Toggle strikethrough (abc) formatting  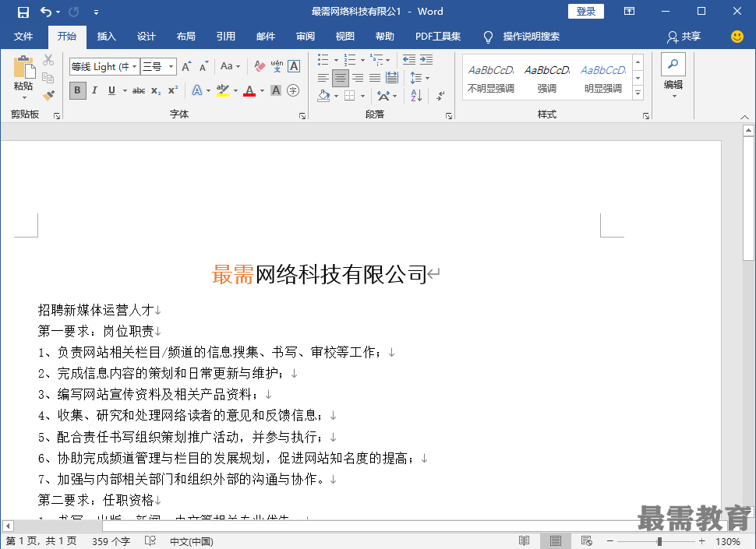(139, 90)
